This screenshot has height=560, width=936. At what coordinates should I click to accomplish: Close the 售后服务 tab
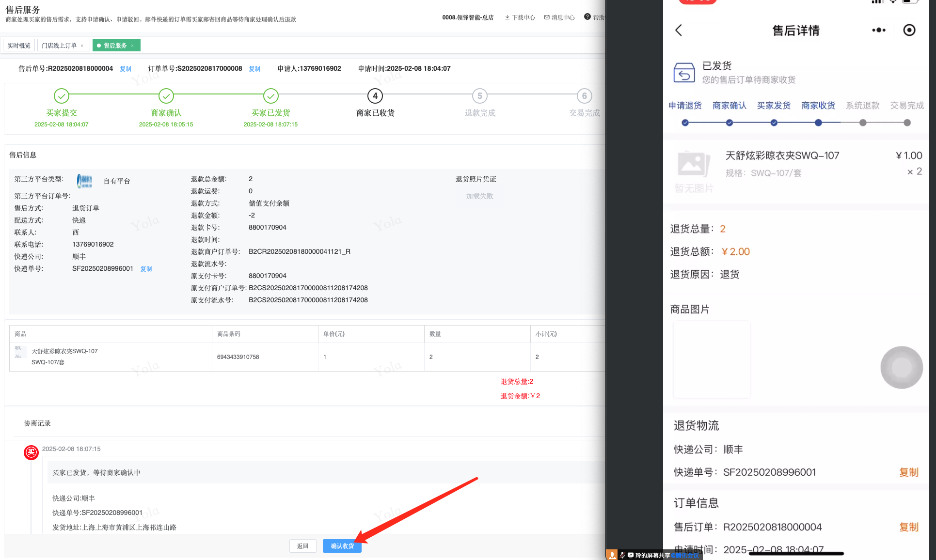tap(132, 46)
